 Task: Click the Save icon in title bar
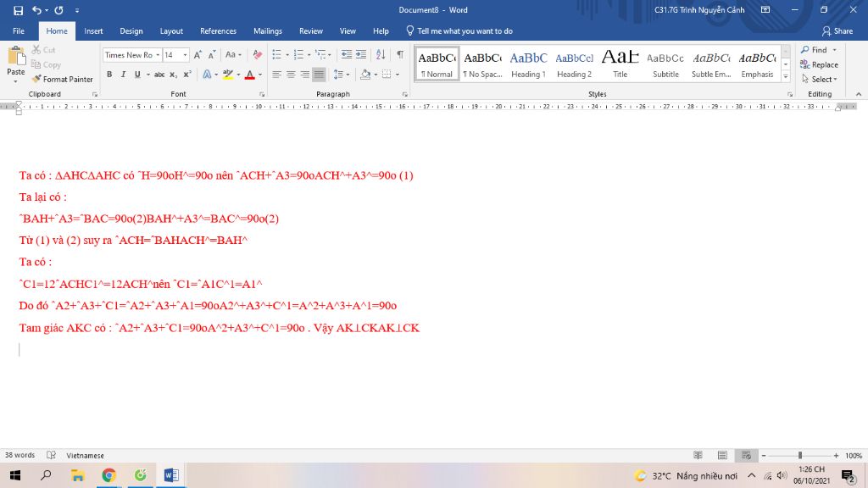click(x=18, y=10)
